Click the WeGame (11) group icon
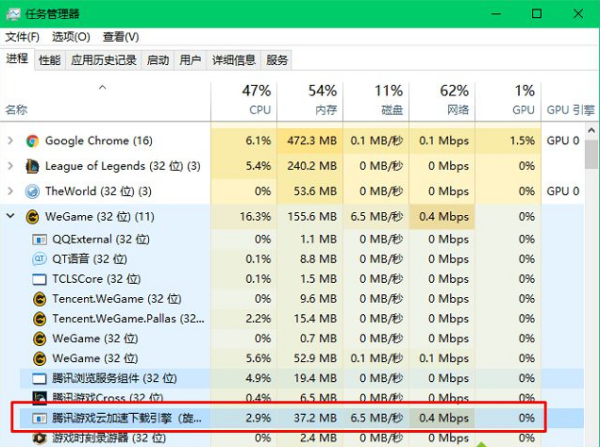Screen dimensions: 600x447 33,217
